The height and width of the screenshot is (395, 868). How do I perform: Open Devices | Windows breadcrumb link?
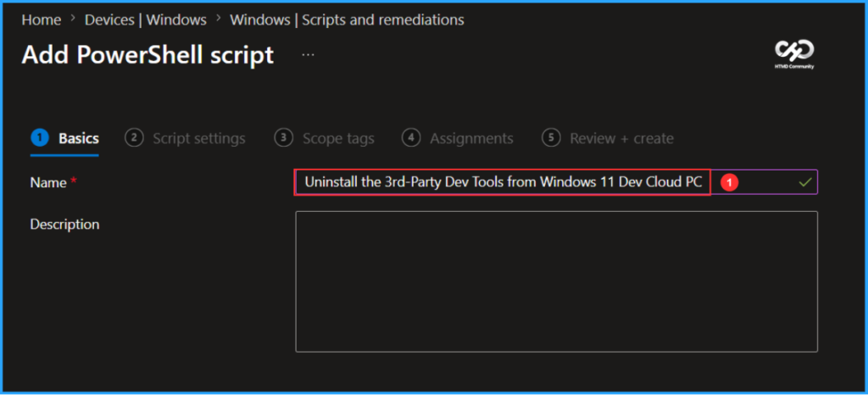click(146, 19)
